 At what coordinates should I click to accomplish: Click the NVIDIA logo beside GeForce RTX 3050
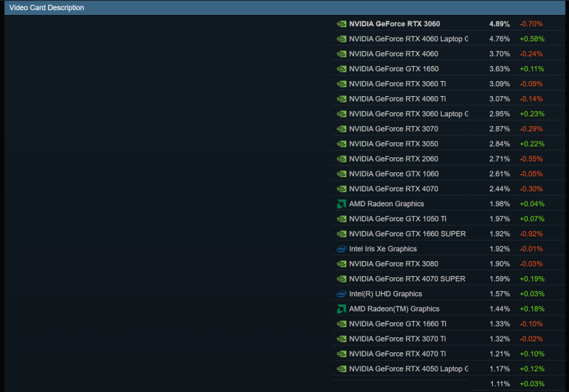pyautogui.click(x=341, y=144)
